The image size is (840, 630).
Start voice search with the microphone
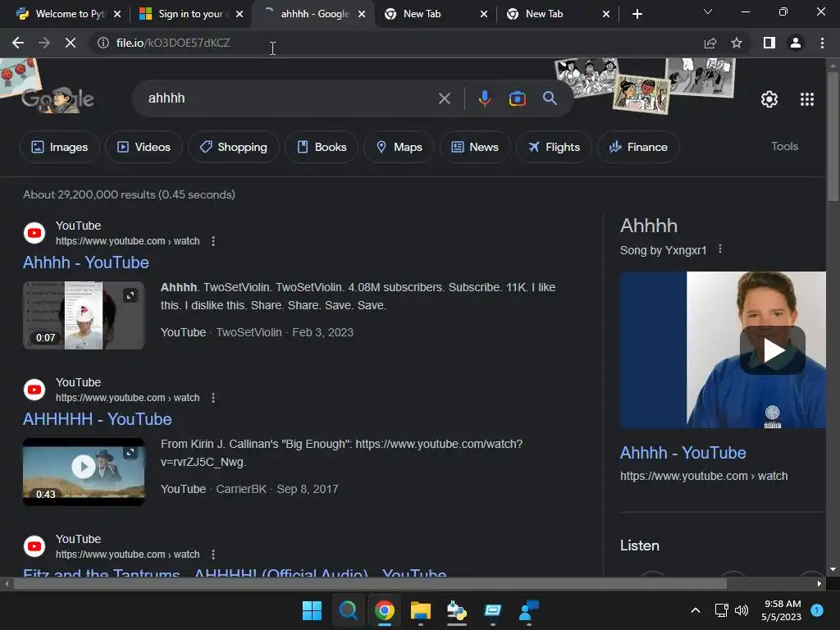pos(484,98)
